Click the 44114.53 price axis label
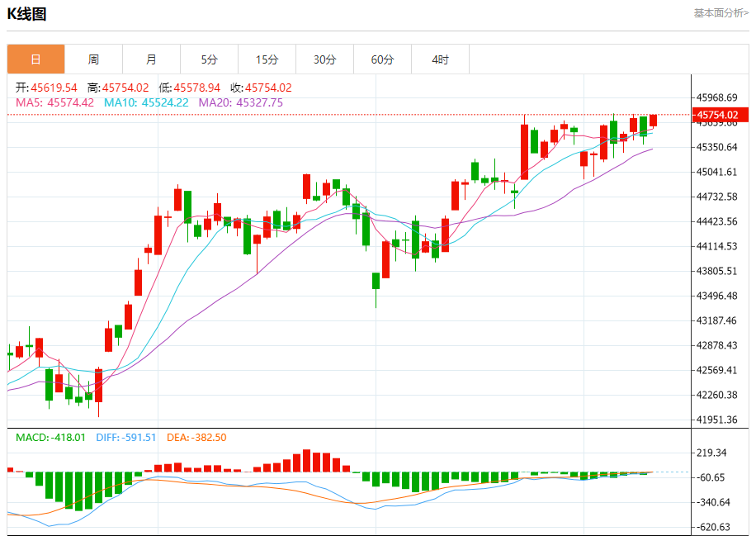Viewport: 756px width, 536px height. tap(717, 247)
